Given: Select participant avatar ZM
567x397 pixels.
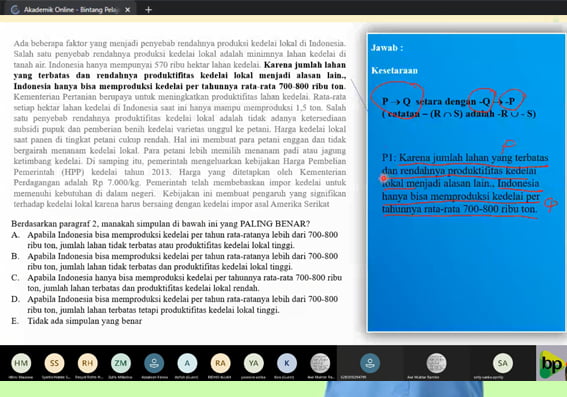Looking at the screenshot, I should 121,363.
